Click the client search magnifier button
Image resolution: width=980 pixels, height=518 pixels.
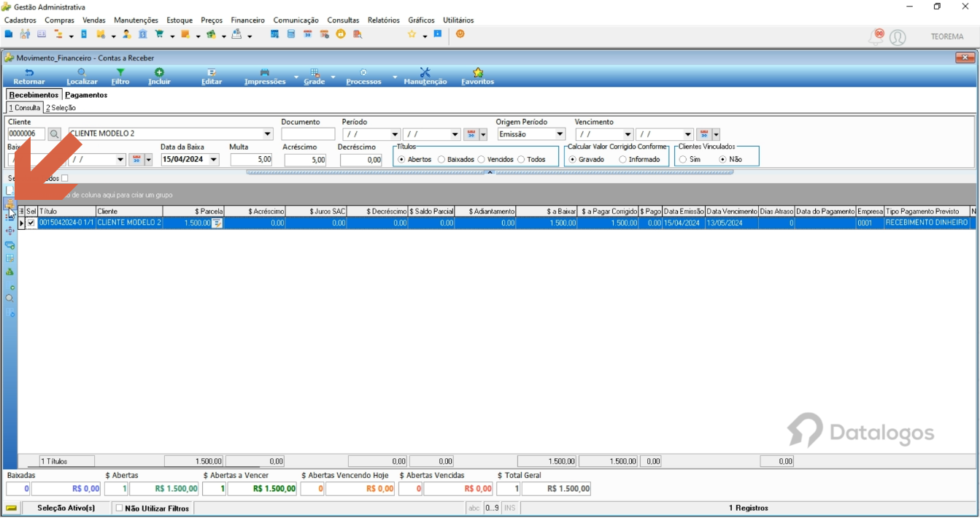pos(54,134)
